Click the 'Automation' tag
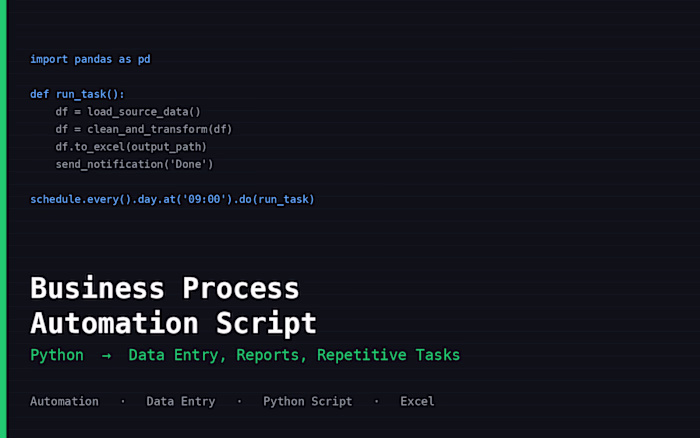Screen dimensions: 700x438 [64, 401]
